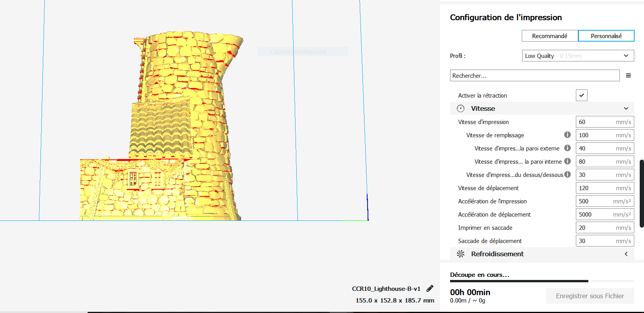This screenshot has width=644, height=313.
Task: Switch to the Recommandé tab
Action: point(550,36)
